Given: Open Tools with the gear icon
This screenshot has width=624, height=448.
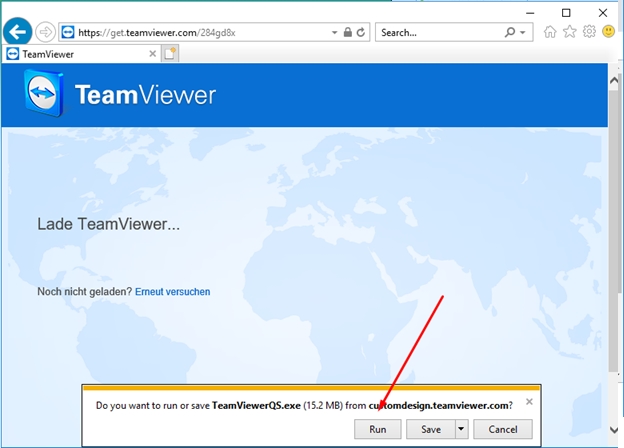Looking at the screenshot, I should (x=589, y=31).
